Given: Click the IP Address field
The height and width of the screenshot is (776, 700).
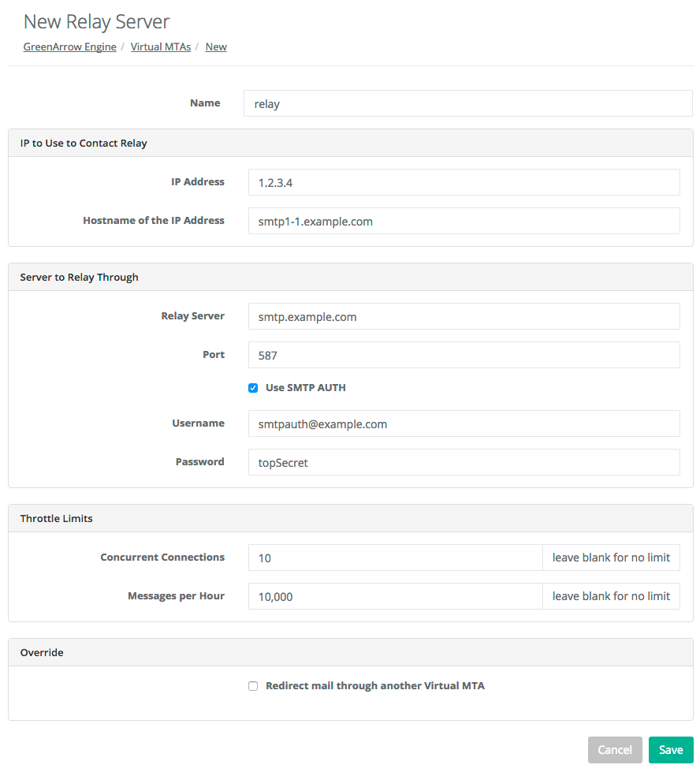Looking at the screenshot, I should tap(463, 182).
